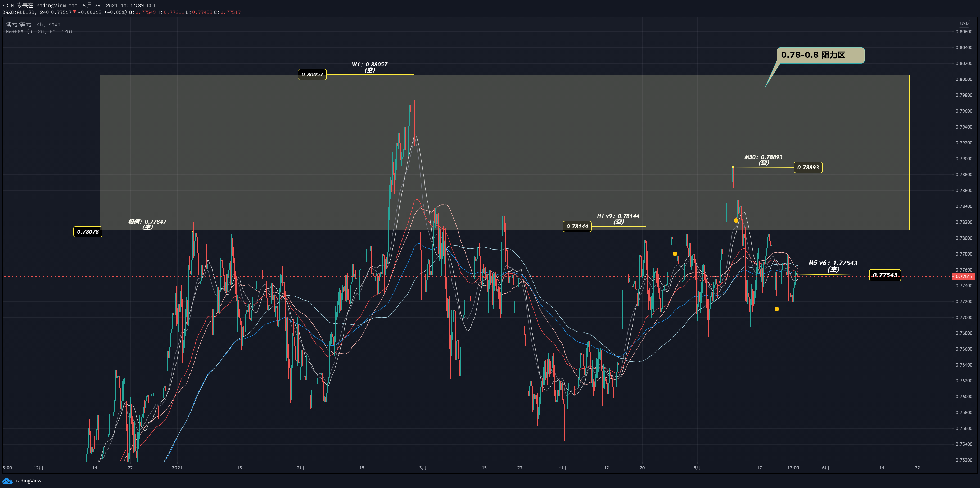Select the '0.78-0.8 阻力区' callout
The width and height of the screenshot is (980, 488).
click(x=820, y=55)
